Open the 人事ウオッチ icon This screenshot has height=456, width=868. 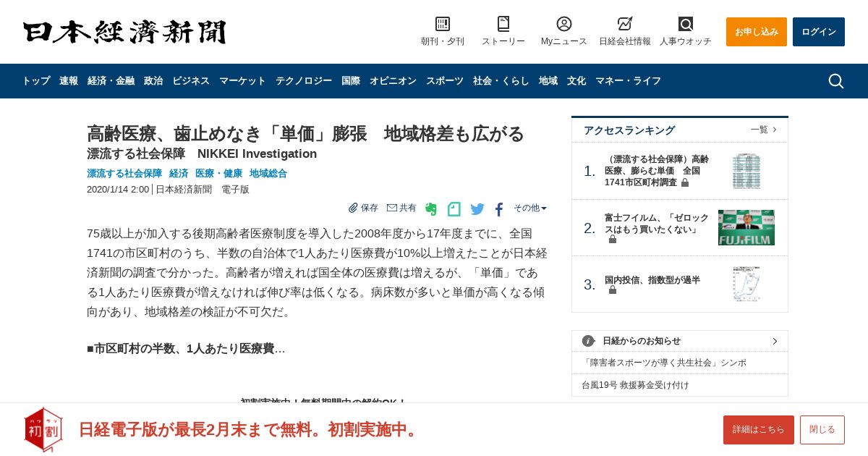pyautogui.click(x=686, y=24)
